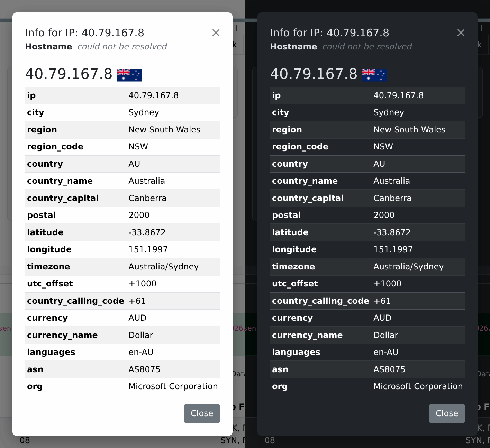Click 'Australia/Sydney' timezone in light table
490x448 pixels.
[164, 267]
